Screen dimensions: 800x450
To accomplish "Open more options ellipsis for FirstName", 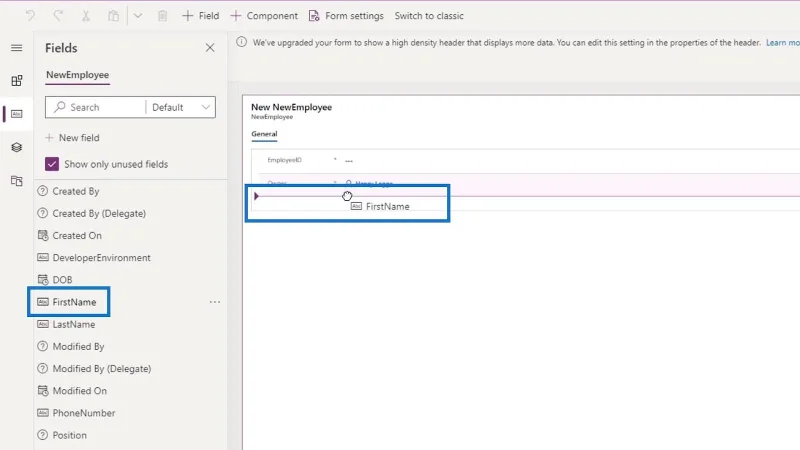I will click(x=215, y=302).
